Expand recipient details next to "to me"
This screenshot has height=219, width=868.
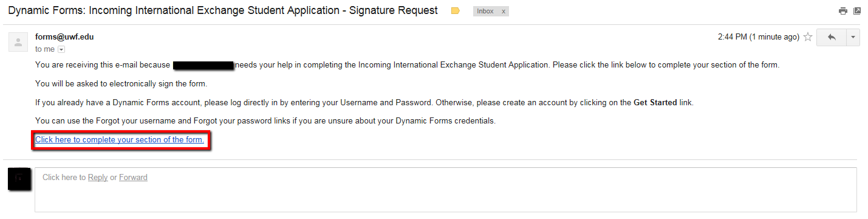[61, 49]
